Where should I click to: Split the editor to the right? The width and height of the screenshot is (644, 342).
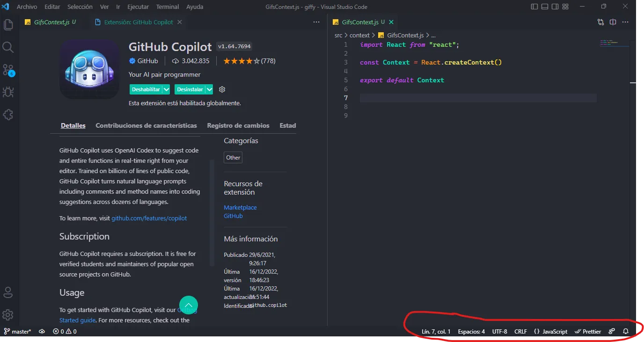(x=613, y=22)
